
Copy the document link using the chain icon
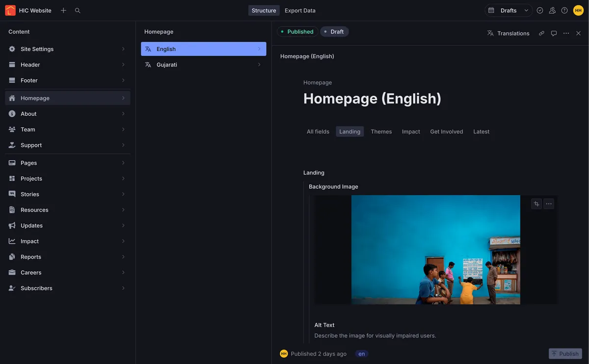coord(541,33)
